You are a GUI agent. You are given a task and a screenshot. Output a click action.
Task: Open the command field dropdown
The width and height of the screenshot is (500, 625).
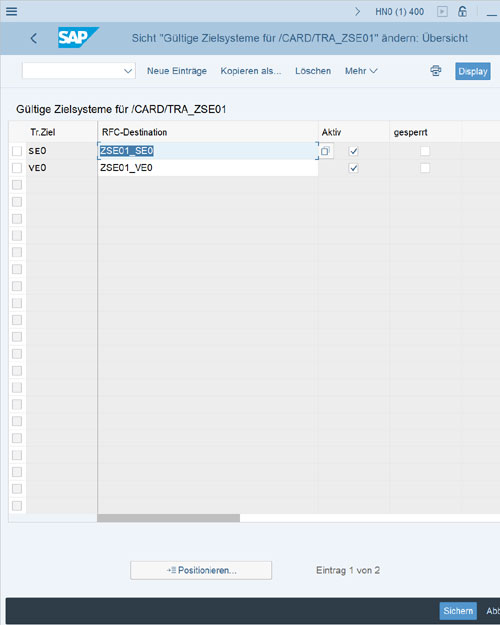[x=128, y=71]
